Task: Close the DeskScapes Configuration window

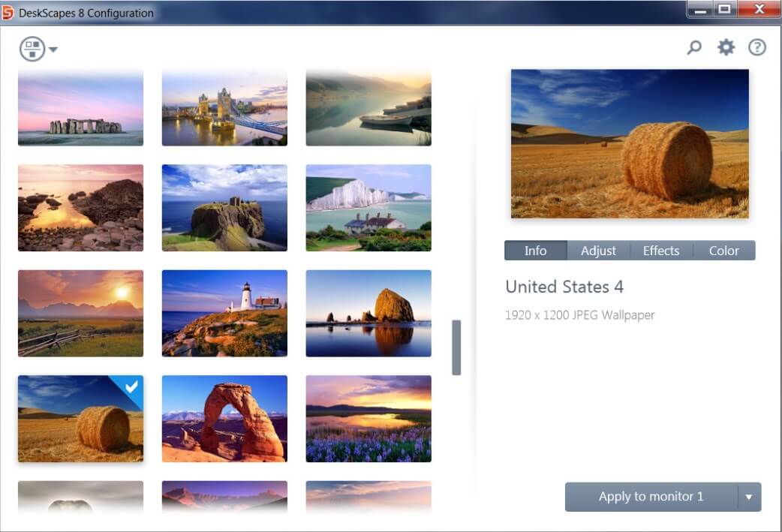Action: click(x=759, y=10)
